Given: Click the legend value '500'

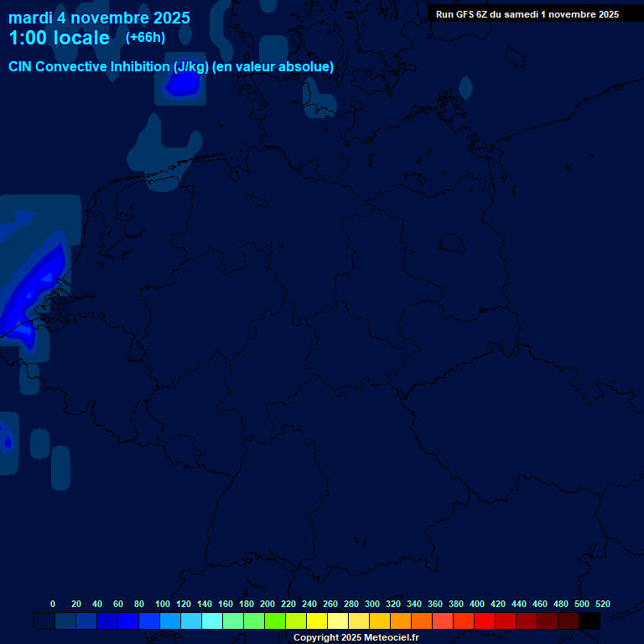Looking at the screenshot, I should click(582, 604).
